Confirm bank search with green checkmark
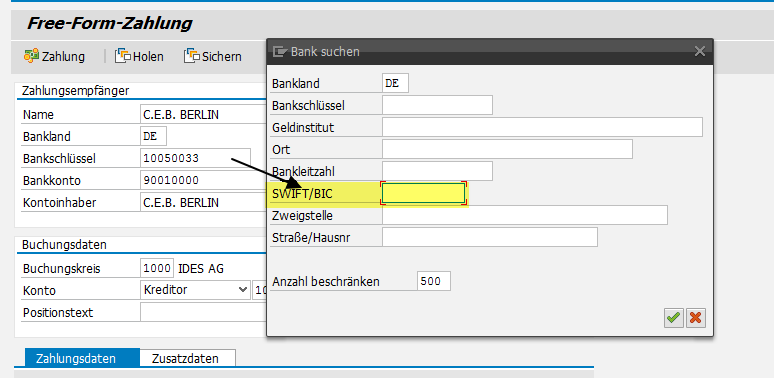Viewport: 774px width, 378px height. [x=674, y=318]
